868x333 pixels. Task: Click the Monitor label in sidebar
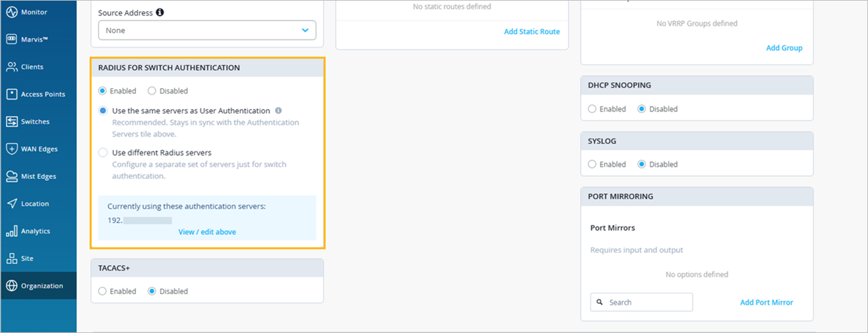(x=34, y=13)
